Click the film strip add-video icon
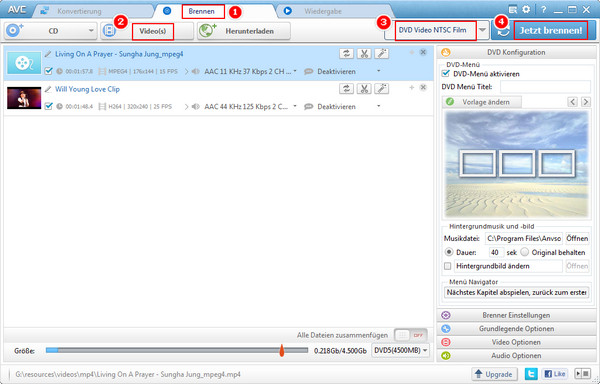Screen dimensions: 600x384 tap(109, 31)
